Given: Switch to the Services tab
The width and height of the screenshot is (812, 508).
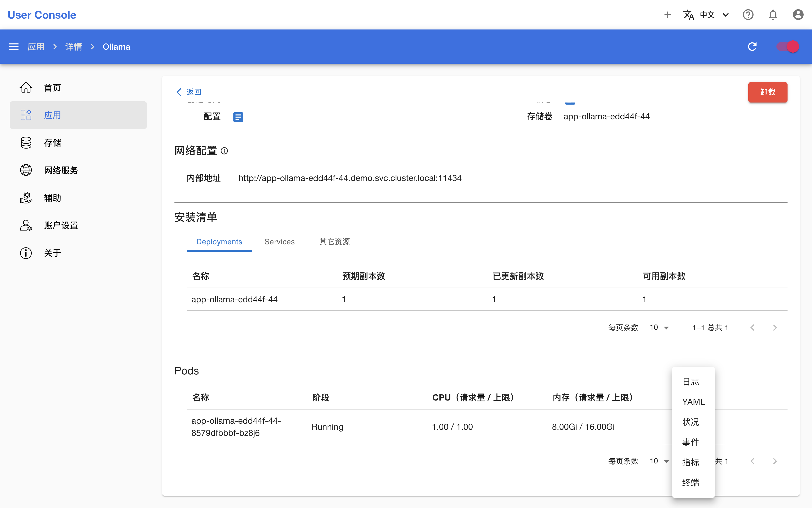Looking at the screenshot, I should pyautogui.click(x=280, y=242).
